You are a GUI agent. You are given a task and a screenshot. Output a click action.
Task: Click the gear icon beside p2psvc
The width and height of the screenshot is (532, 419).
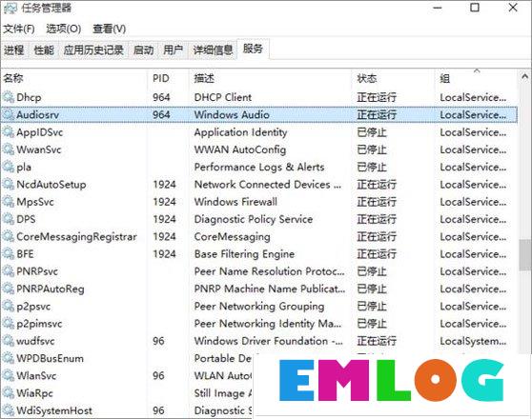(x=9, y=306)
